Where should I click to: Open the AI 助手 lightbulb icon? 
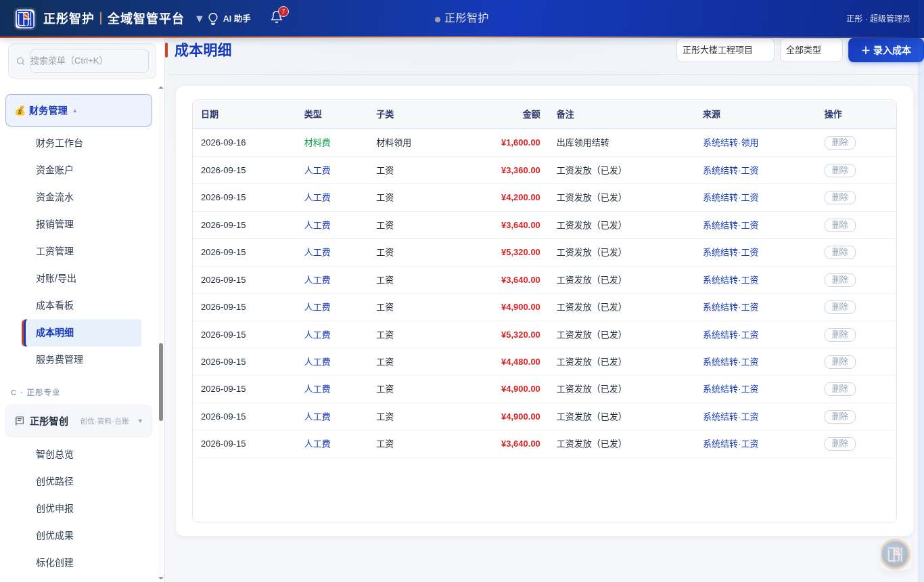click(x=213, y=19)
